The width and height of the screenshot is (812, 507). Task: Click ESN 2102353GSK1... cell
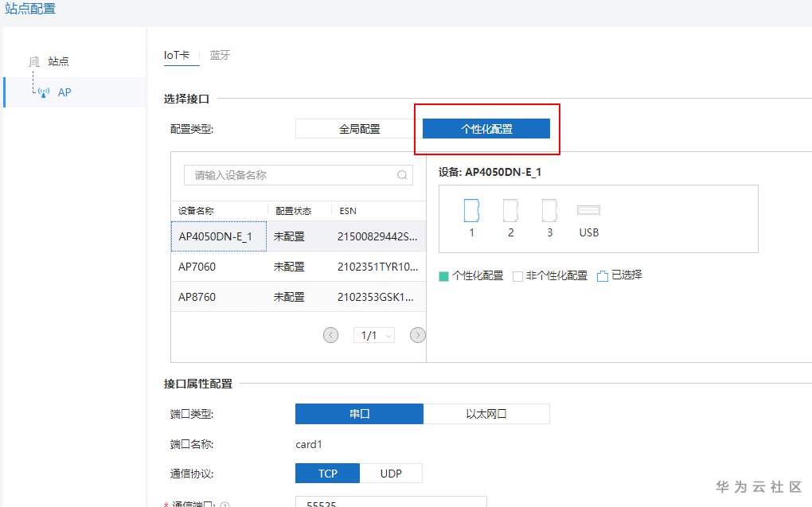(x=376, y=297)
